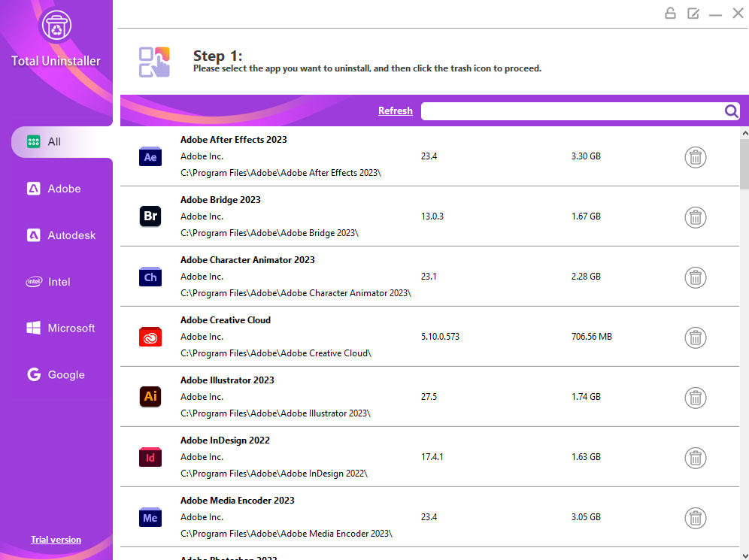Click the version number 5.10.0.573

click(440, 337)
